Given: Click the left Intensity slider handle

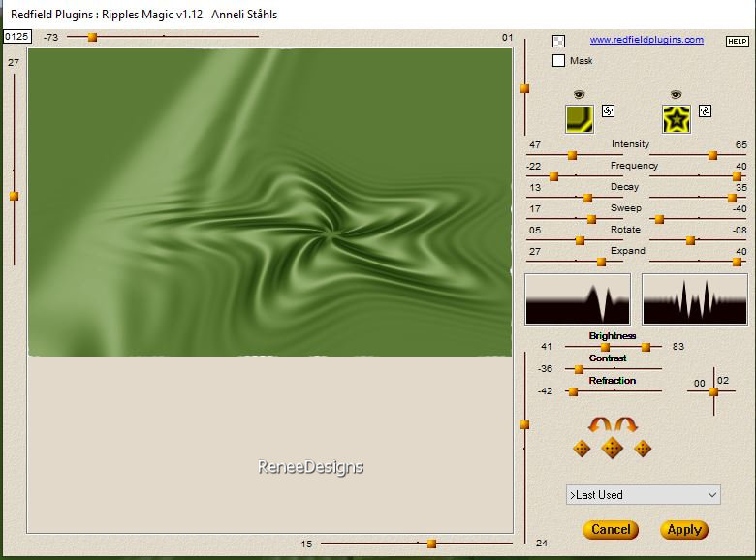Looking at the screenshot, I should click(572, 155).
